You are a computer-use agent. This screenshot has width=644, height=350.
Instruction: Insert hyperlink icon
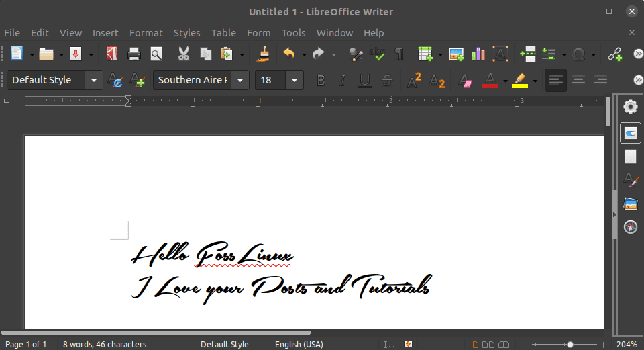tap(615, 54)
